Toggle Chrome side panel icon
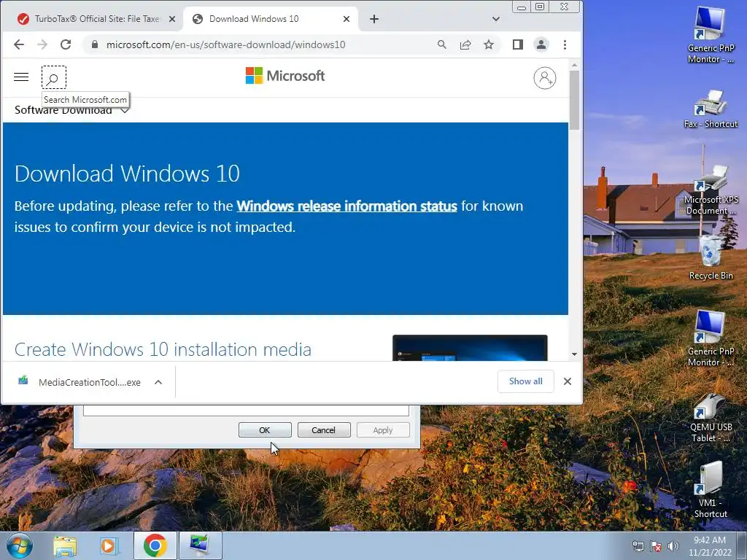This screenshot has width=747, height=560. [518, 44]
